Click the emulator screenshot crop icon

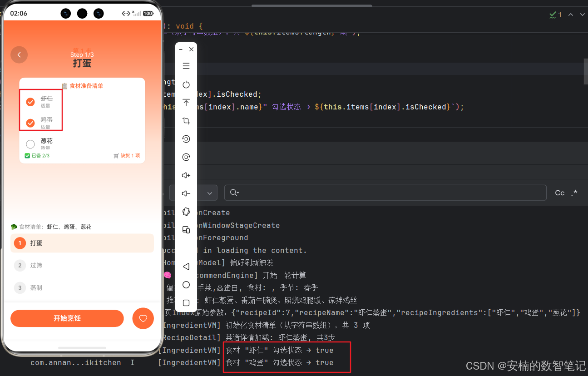(x=186, y=121)
